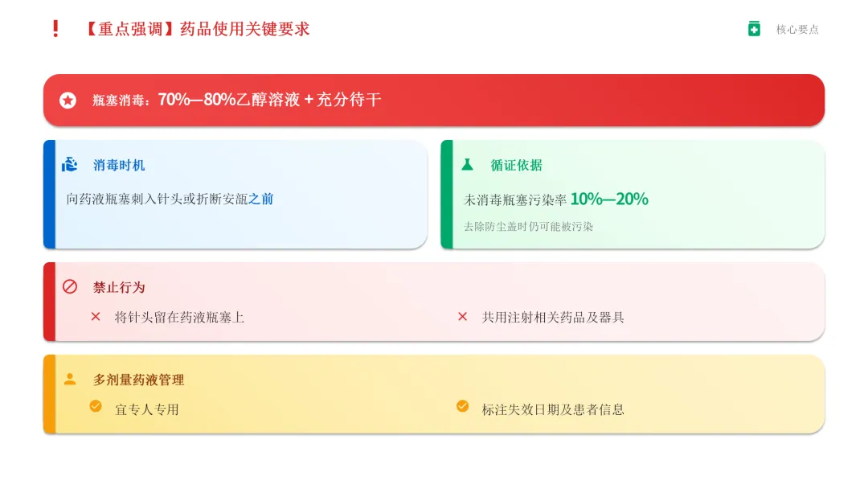
Task: Click the orange checkmark beside 宜专人专用
Action: [x=96, y=406]
